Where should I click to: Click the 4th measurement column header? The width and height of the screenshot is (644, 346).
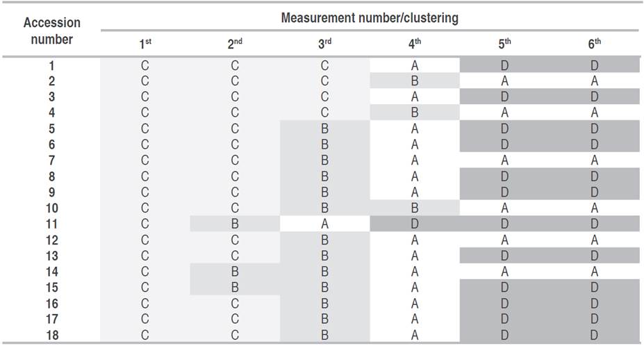415,44
